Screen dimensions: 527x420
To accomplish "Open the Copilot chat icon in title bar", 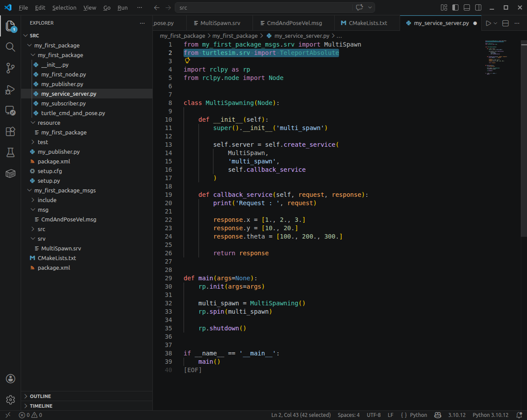I will [x=359, y=7].
